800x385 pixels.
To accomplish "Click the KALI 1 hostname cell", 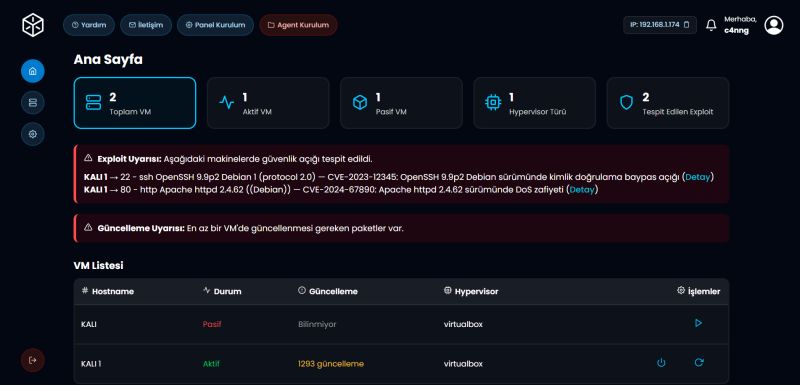I will click(91, 364).
